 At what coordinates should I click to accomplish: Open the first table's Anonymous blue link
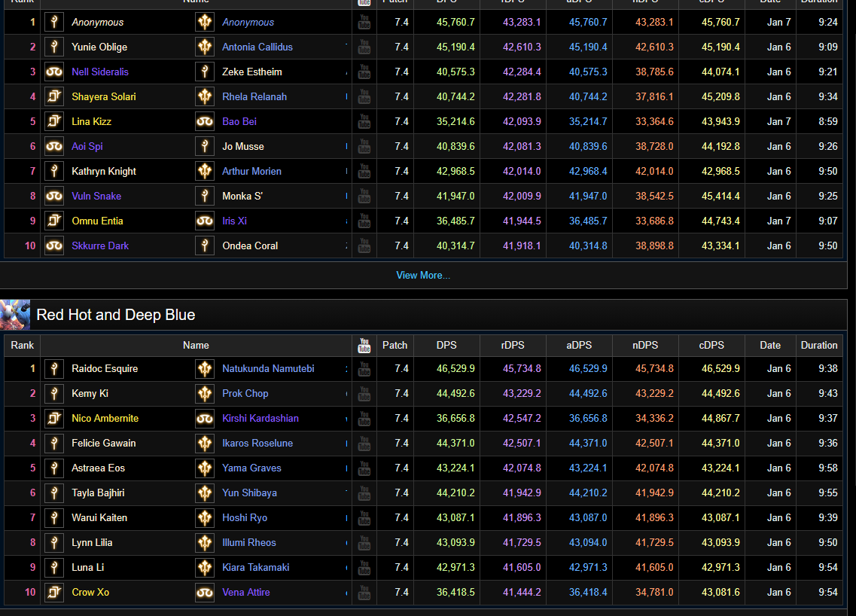point(248,23)
